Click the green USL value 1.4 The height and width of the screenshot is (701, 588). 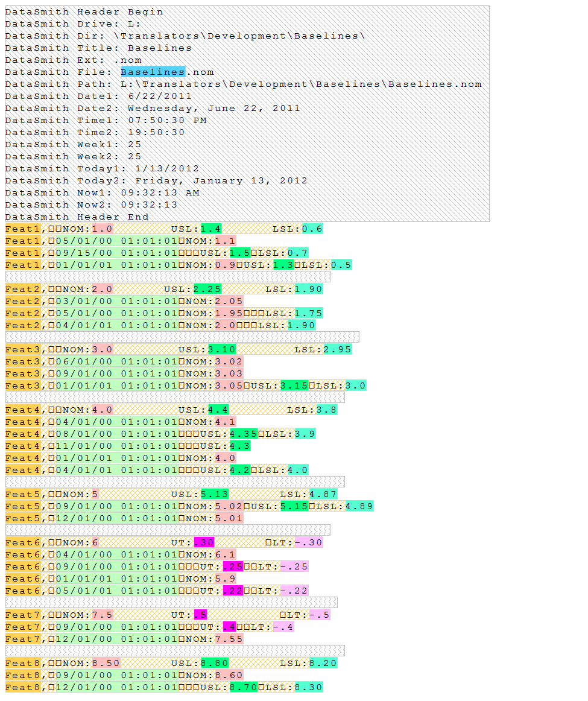click(211, 229)
